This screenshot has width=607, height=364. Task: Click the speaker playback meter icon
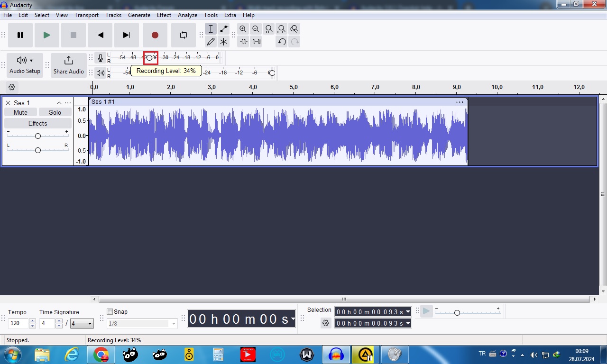point(100,73)
